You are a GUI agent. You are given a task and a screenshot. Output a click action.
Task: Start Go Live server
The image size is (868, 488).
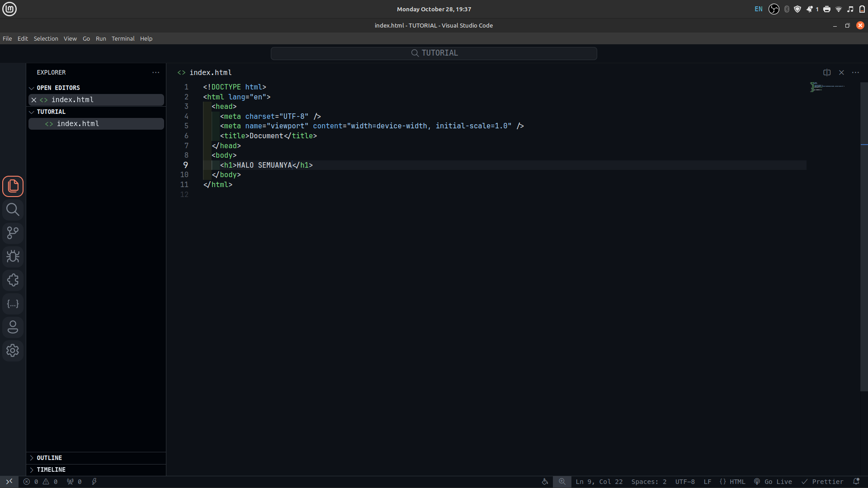click(773, 482)
